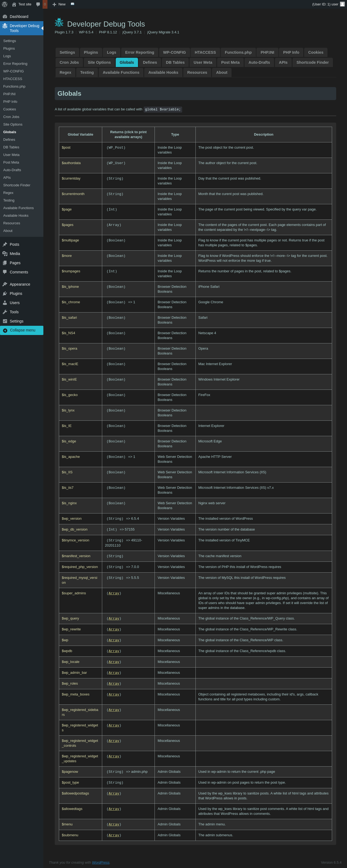Collapse the admin sidebar menu
This screenshot has height=868, width=347.
[x=22, y=330]
